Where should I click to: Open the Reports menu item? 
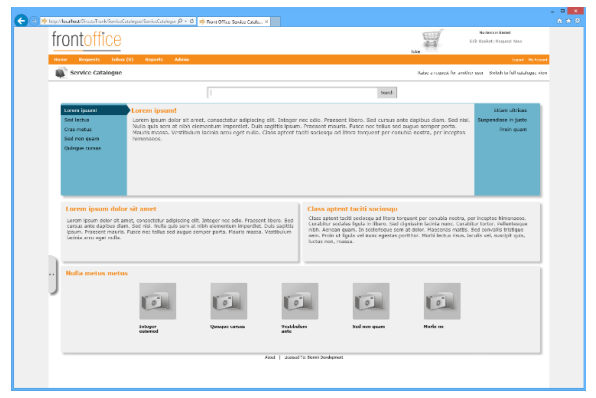point(154,60)
